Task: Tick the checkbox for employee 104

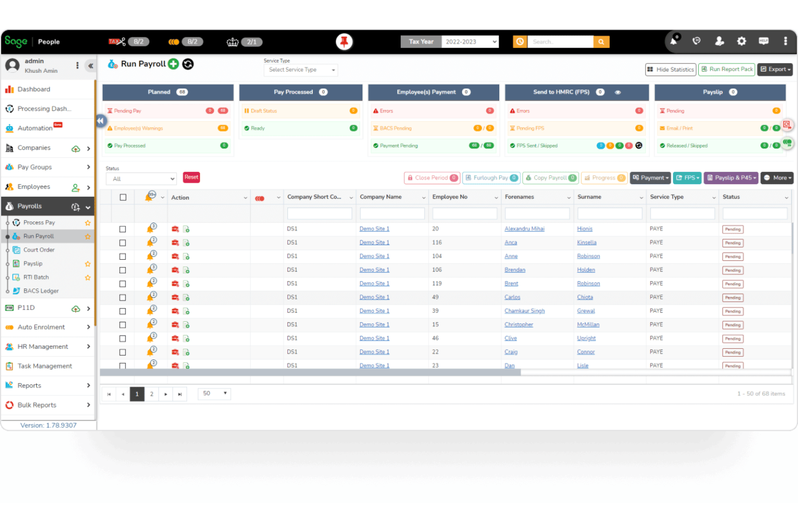Action: pos(122,257)
